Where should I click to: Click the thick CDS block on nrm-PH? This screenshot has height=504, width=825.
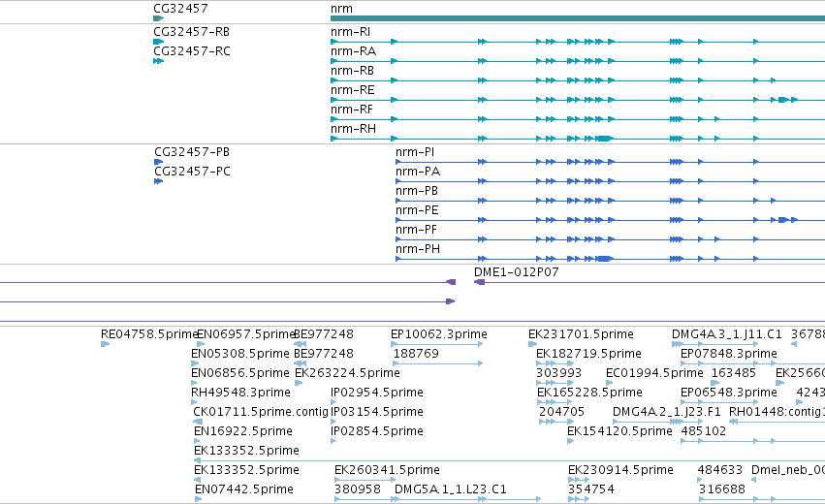(604, 259)
